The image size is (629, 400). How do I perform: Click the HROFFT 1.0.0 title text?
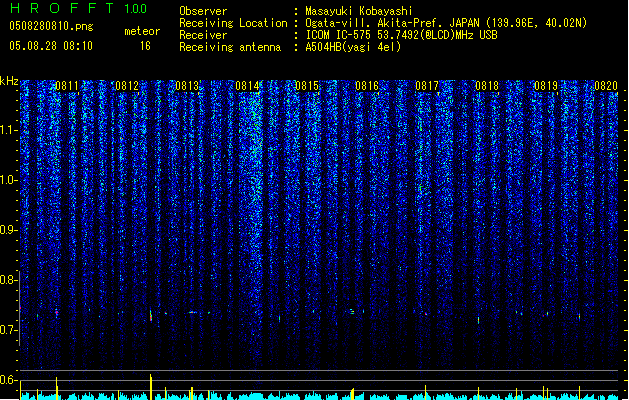(79, 8)
